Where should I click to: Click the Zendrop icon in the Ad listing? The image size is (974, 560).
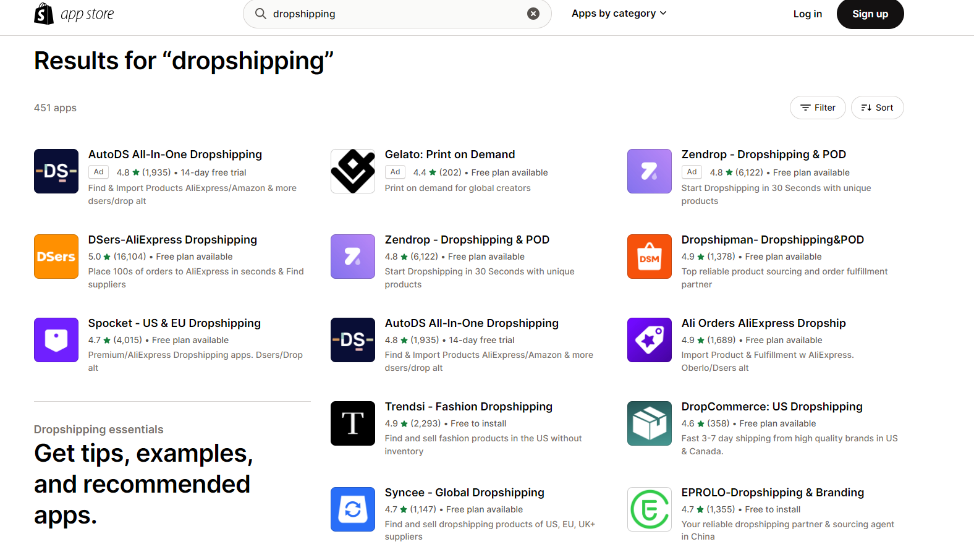650,171
